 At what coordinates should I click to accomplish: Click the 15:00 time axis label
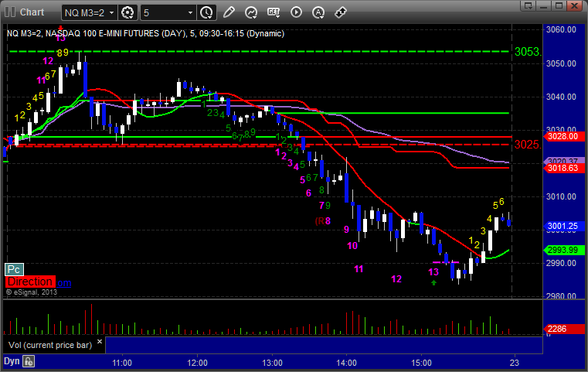coord(422,363)
